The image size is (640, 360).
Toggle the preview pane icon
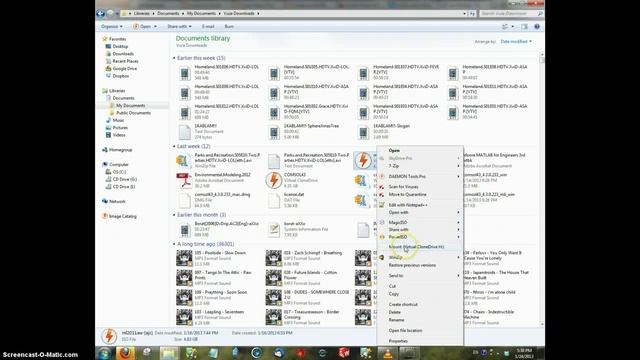pos(524,27)
